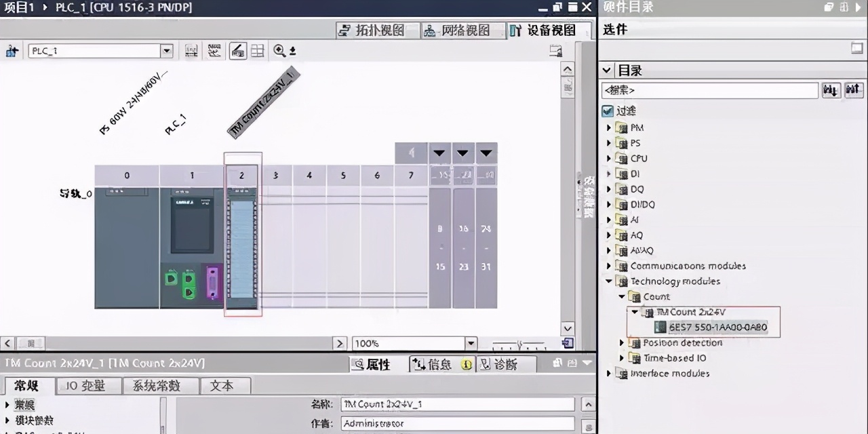Select the topology view icon
Image resolution: width=868 pixels, height=434 pixels.
point(346,30)
